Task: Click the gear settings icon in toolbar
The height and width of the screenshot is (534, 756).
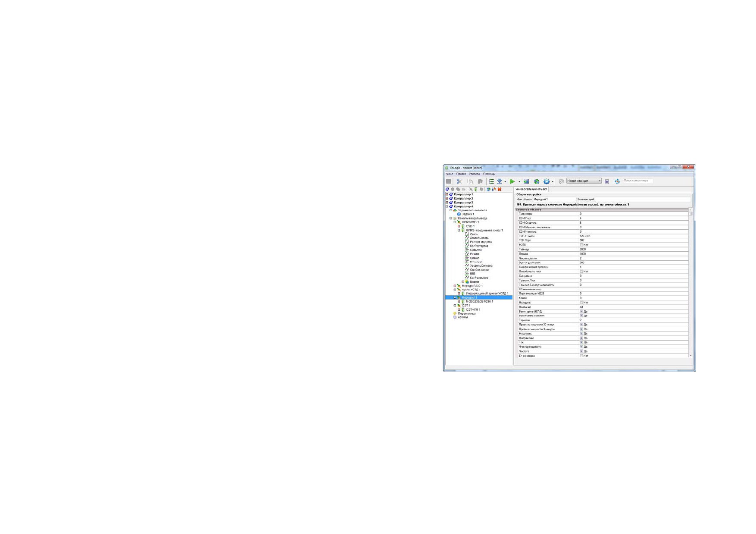Action: point(561,181)
